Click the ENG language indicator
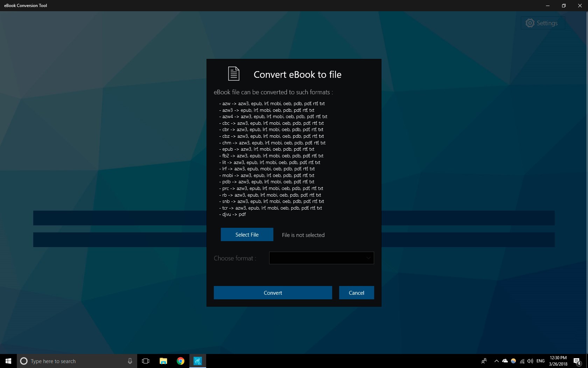This screenshot has height=368, width=588. click(541, 361)
